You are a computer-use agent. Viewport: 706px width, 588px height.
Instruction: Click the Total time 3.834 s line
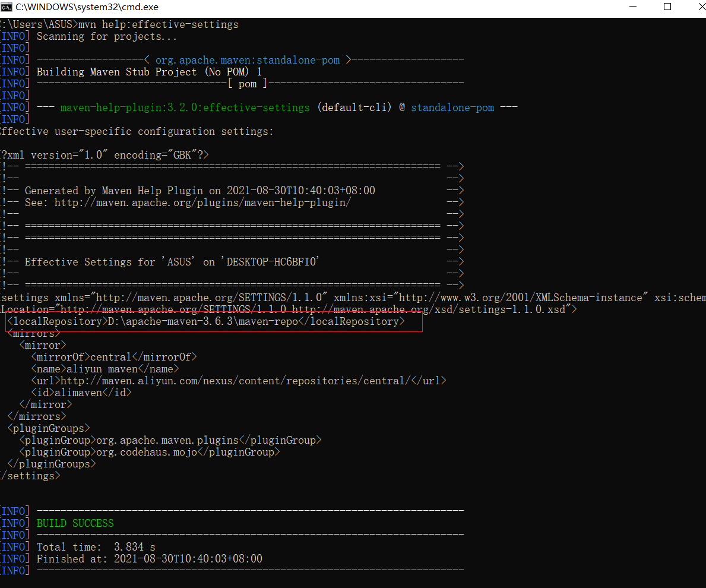96,547
